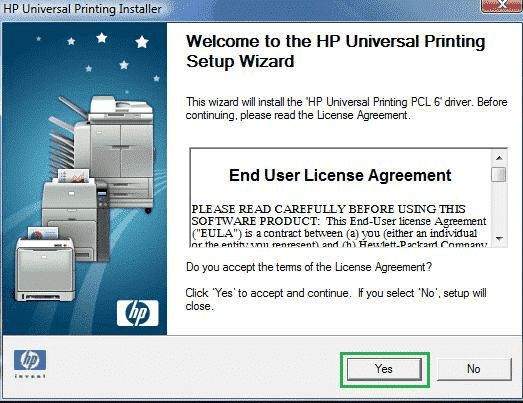Screen dimensions: 523x403
Task: Close the HP Universal Printing Installer window
Action: tap(501, 5)
